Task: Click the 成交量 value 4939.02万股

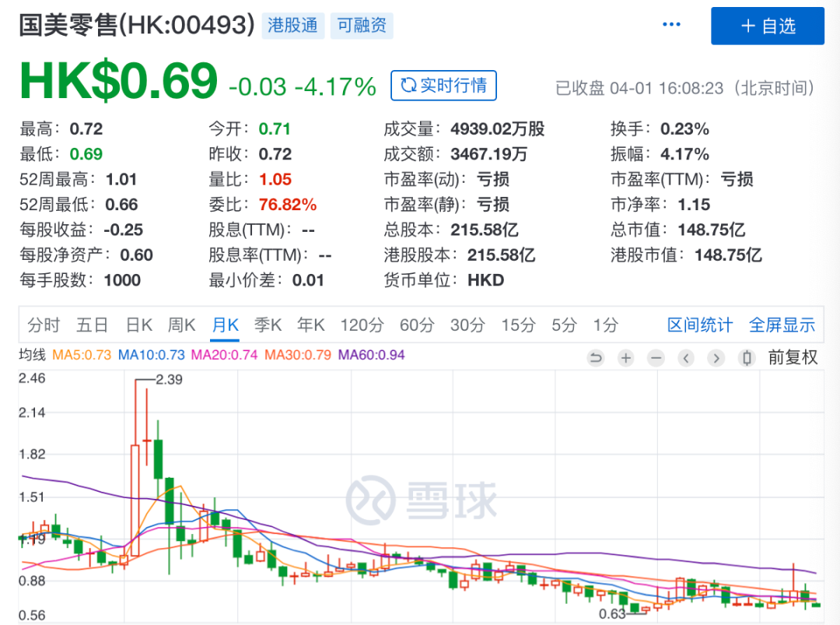Action: [x=498, y=128]
